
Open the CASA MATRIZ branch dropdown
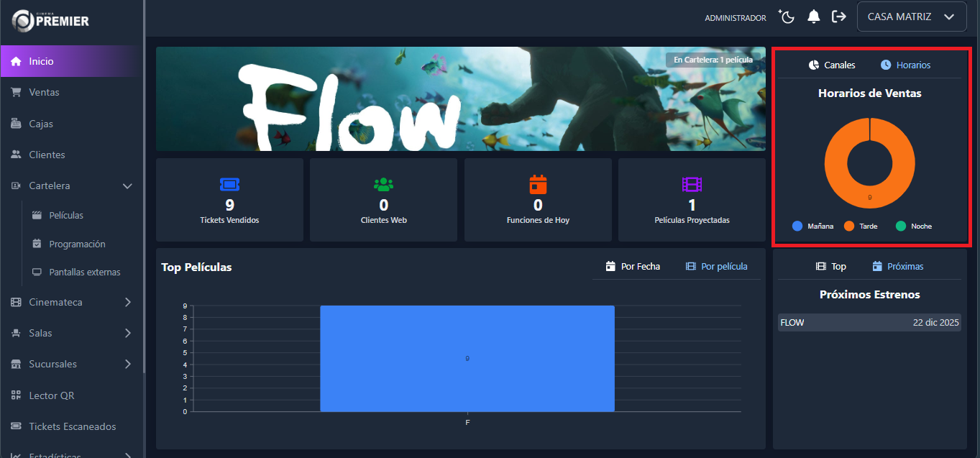pyautogui.click(x=911, y=17)
